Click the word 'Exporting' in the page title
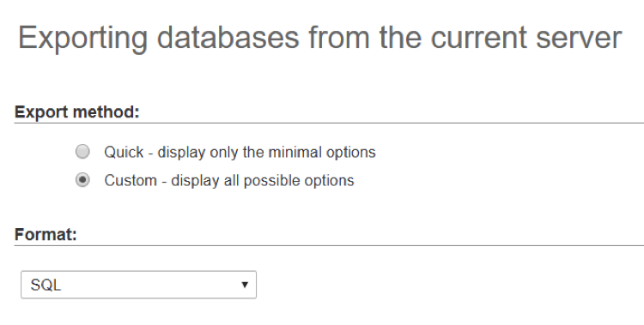 82,39
